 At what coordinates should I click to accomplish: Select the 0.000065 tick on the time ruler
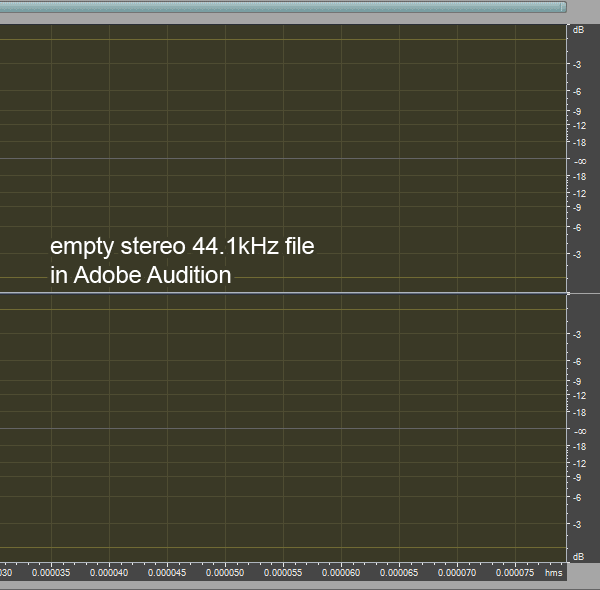(x=398, y=574)
